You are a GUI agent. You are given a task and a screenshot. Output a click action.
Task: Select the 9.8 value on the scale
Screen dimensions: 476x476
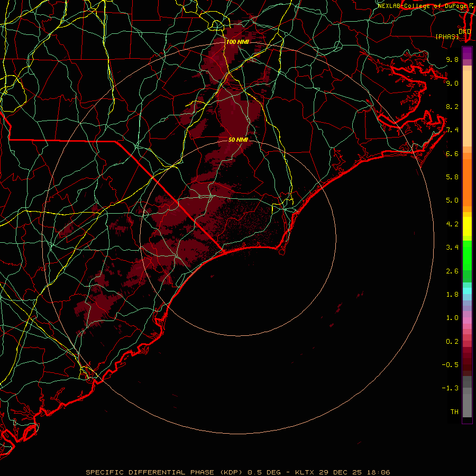(452, 59)
